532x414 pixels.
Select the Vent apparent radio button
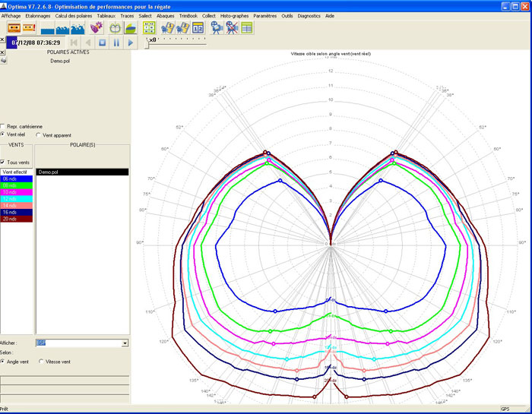(38, 135)
